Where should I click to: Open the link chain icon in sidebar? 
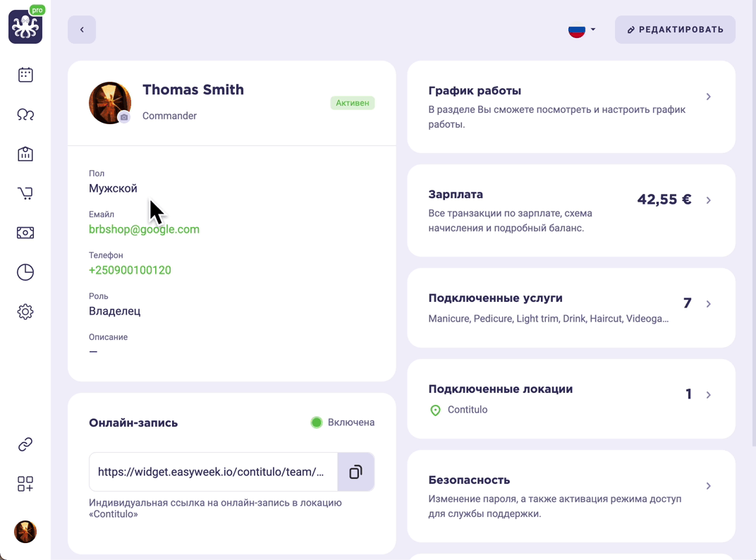[25, 444]
